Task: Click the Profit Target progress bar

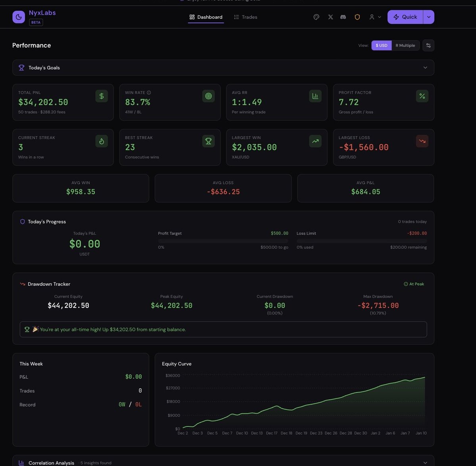Action: click(223, 240)
